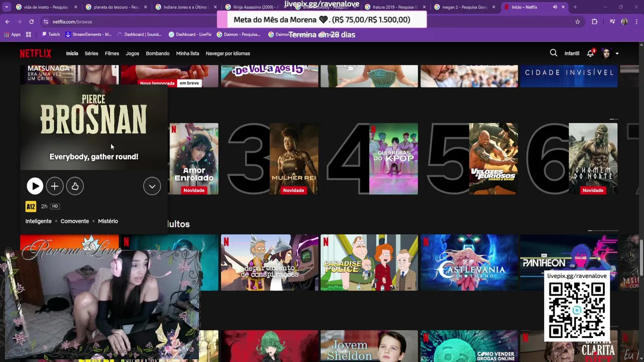The width and height of the screenshot is (644, 362).
Task: Open the browser three-dot menu
Action: 636,22
